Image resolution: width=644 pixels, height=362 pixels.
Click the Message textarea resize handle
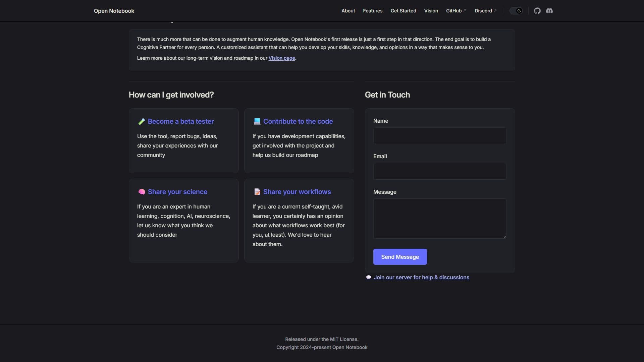pos(504,237)
